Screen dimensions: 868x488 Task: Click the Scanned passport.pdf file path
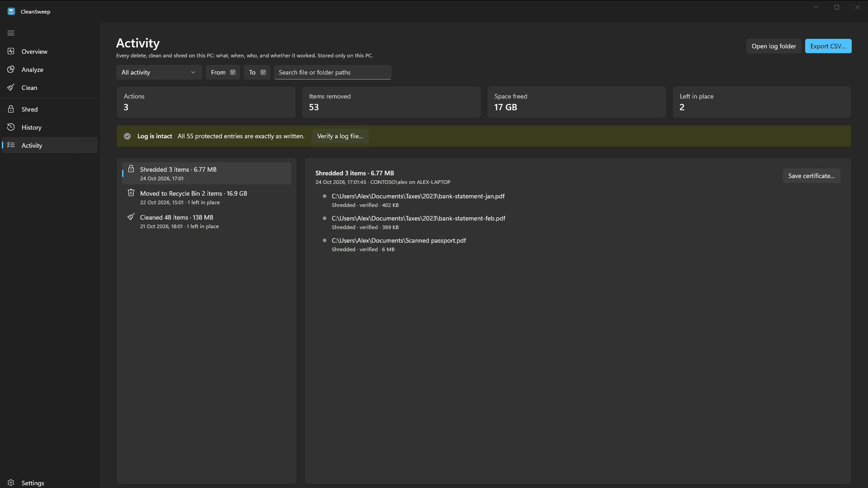click(399, 240)
